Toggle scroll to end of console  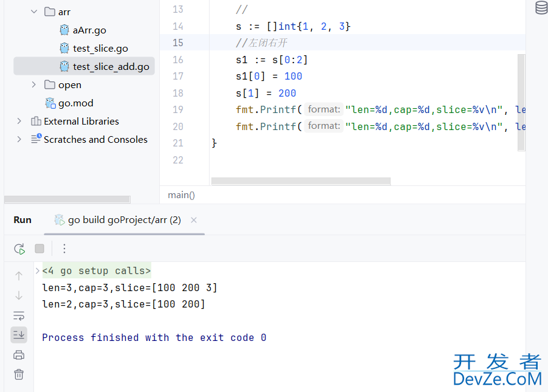coord(19,335)
